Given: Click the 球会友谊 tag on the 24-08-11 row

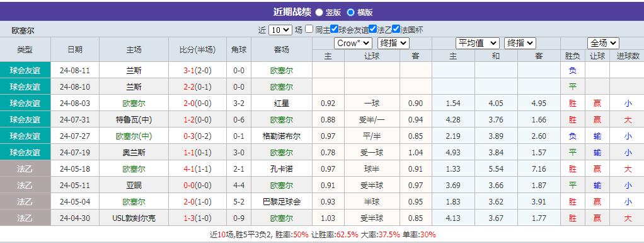Looking at the screenshot, I should [x=25, y=70].
